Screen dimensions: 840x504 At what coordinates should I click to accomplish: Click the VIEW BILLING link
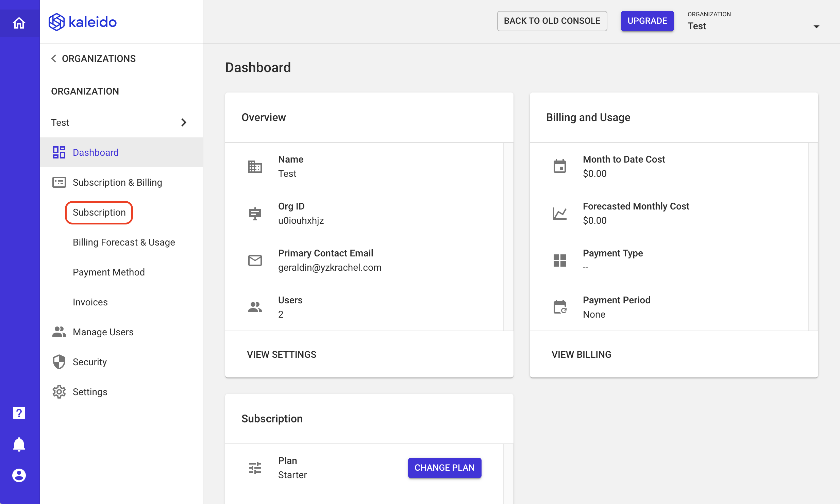coord(582,354)
